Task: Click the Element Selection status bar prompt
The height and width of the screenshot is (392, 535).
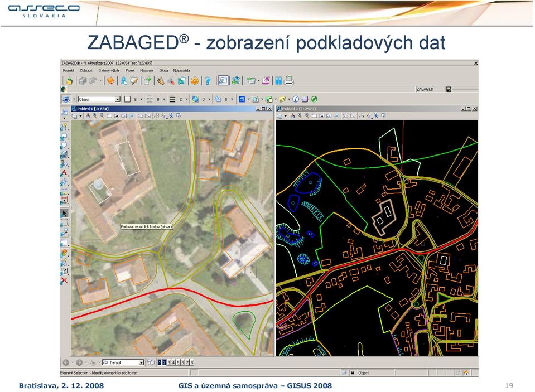Action: (98, 373)
